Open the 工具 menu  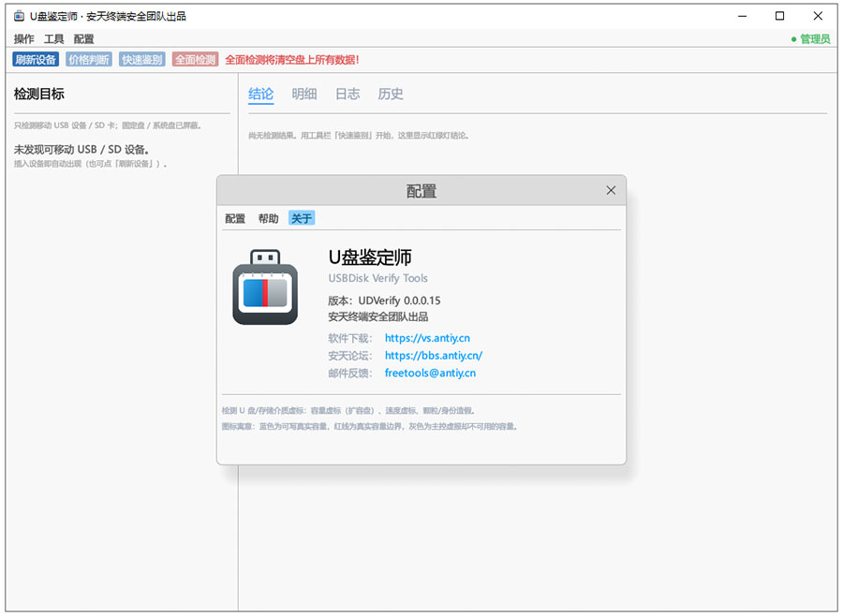click(x=53, y=38)
